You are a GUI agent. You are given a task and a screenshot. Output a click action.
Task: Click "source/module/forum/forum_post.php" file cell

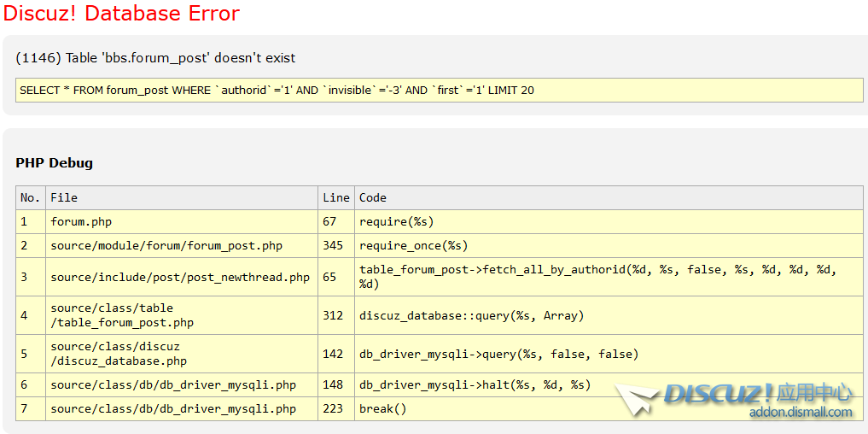pyautogui.click(x=182, y=245)
